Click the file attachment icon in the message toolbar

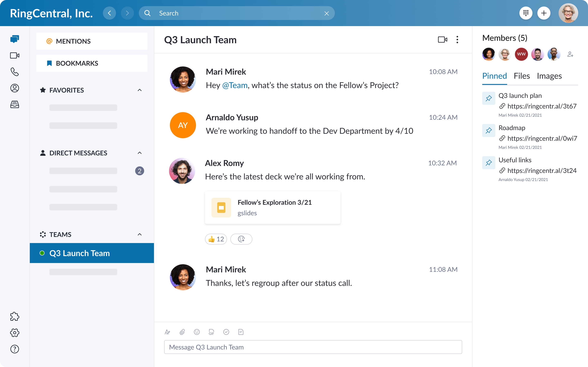[x=182, y=332]
